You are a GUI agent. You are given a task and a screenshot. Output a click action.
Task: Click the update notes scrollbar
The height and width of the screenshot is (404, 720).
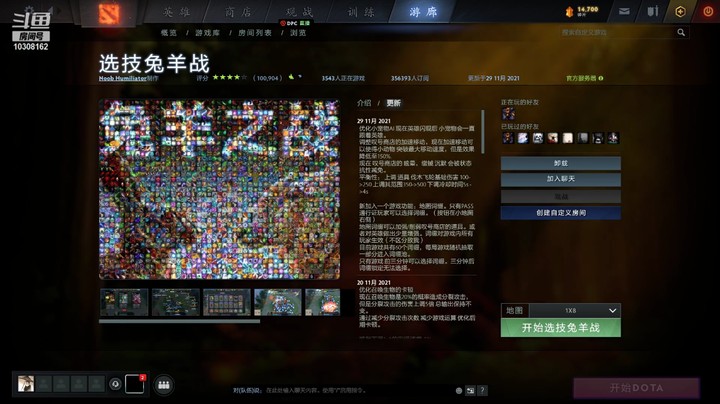(x=483, y=132)
